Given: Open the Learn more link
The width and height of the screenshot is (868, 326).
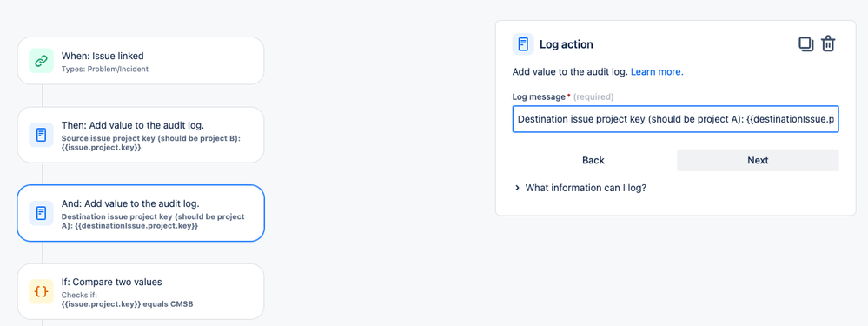Looking at the screenshot, I should point(657,72).
